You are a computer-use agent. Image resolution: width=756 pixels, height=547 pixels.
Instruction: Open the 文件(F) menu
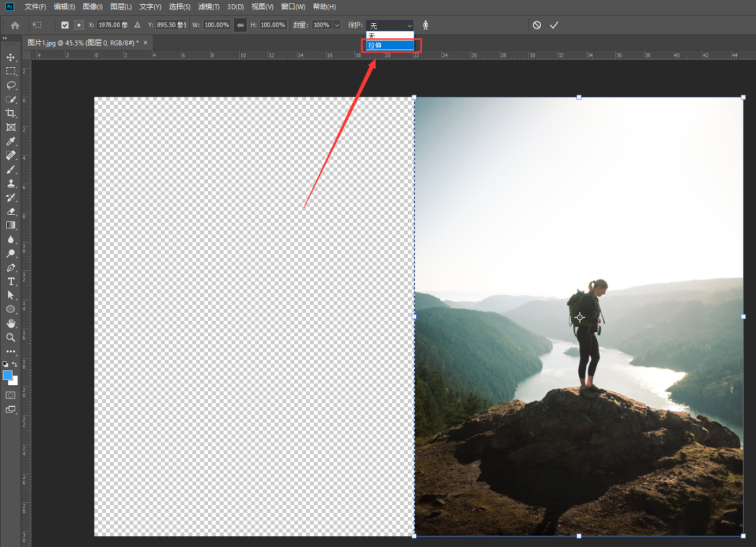click(x=35, y=7)
